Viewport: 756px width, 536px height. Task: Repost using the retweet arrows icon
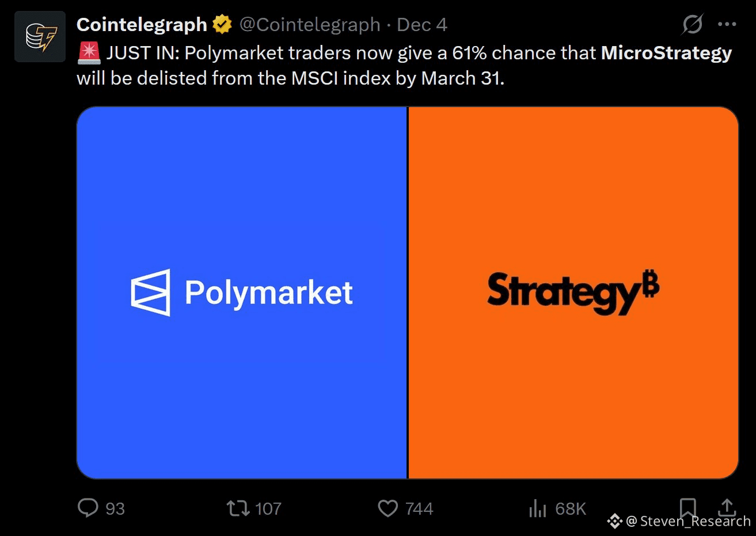238,508
